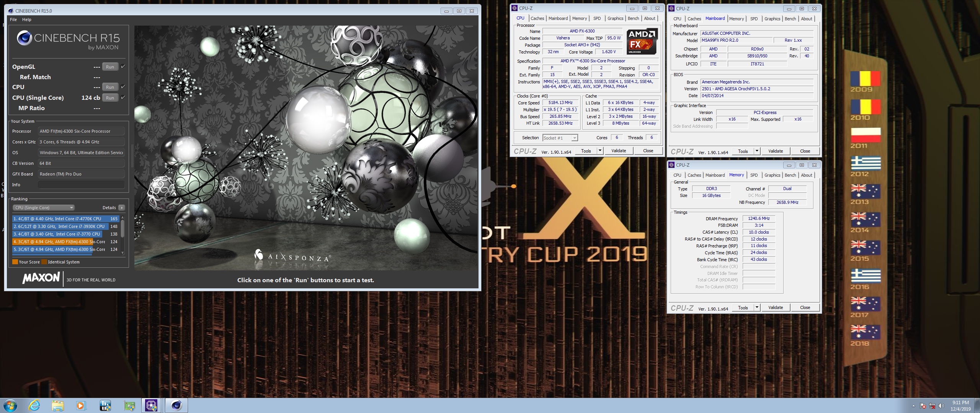
Task: Click the Cinebench R15 sphere logo
Action: click(24, 38)
